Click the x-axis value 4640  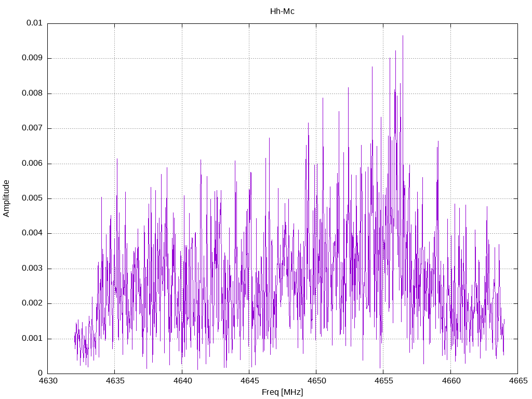182,381
